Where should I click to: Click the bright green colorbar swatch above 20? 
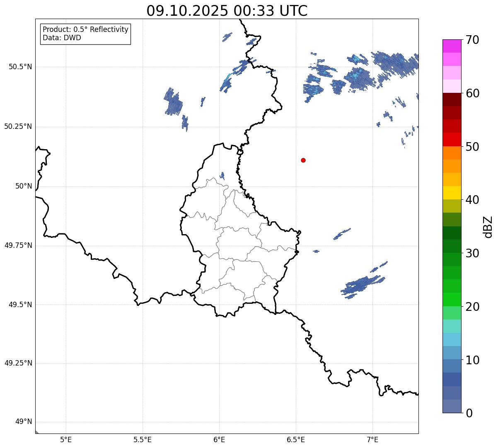(452, 299)
